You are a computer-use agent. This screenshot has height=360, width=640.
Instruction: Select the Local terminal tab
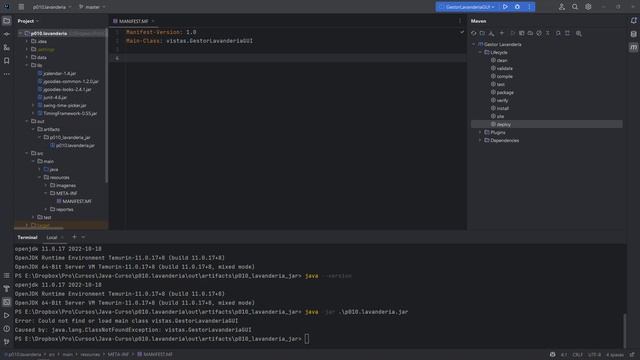[52, 238]
